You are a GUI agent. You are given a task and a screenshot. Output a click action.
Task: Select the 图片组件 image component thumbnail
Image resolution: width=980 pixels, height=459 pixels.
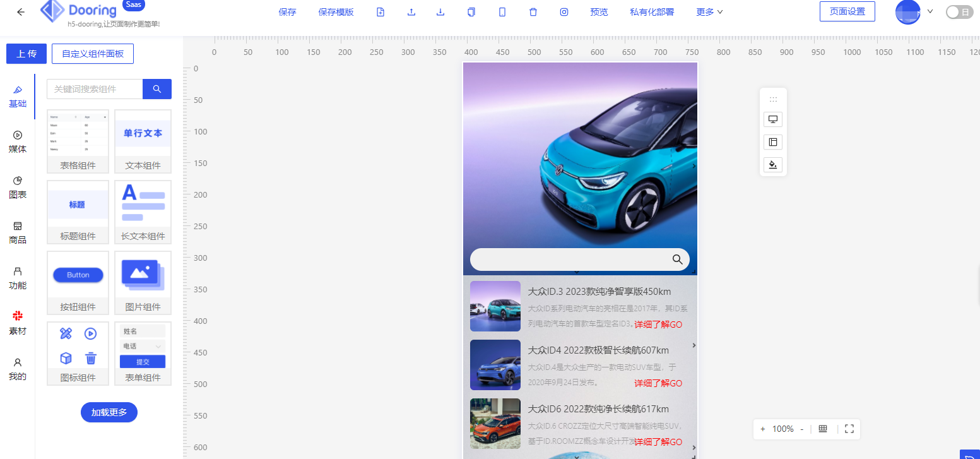143,283
